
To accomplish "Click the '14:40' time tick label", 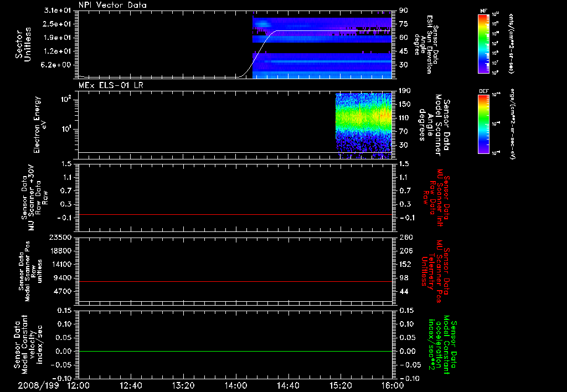I will 288,386.
